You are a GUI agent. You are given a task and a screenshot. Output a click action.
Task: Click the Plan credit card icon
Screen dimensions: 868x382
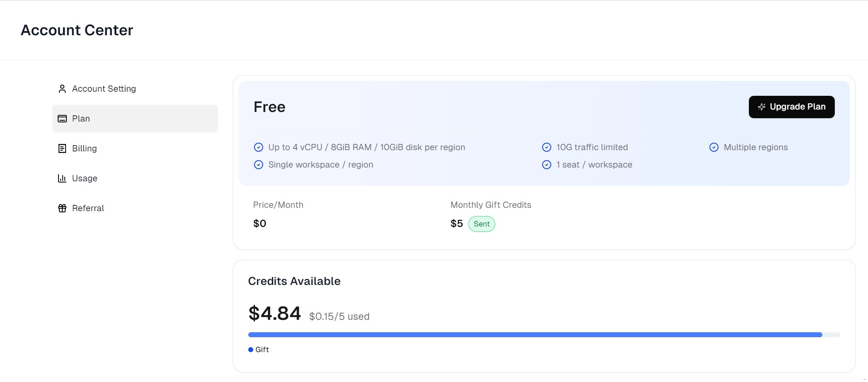(62, 119)
